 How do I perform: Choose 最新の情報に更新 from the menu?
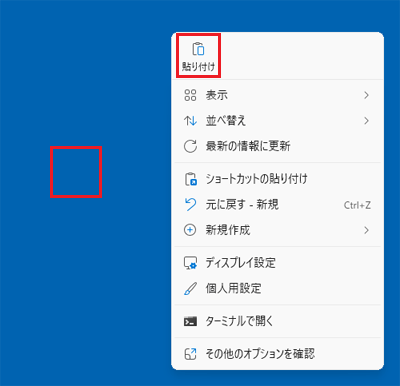point(277,146)
